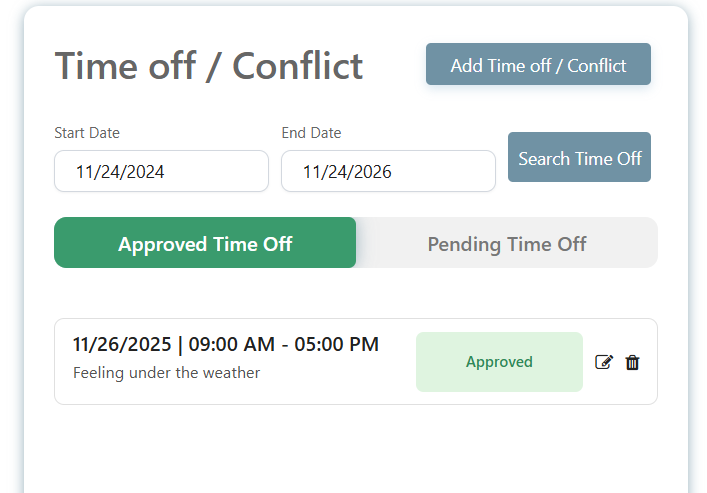The height and width of the screenshot is (493, 707).
Task: Click the 11/26/2025 date in the entry
Action: (x=121, y=345)
